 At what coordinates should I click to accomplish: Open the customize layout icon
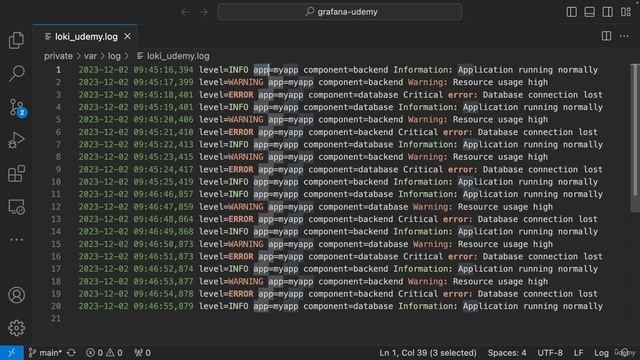626,12
